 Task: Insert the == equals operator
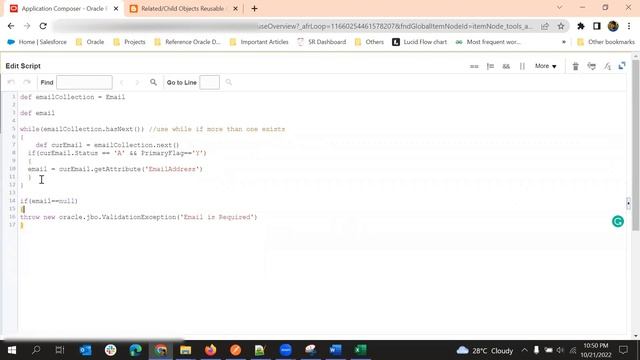tap(474, 66)
